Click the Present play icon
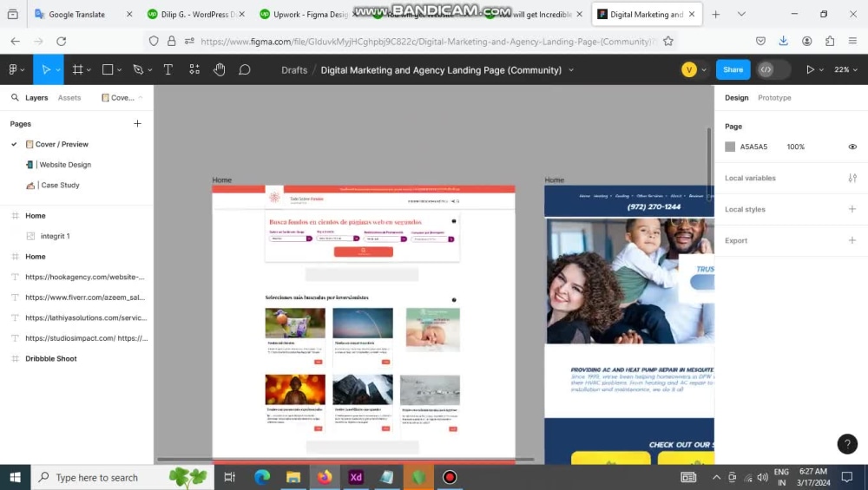Viewport: 868px width, 490px height. point(810,69)
